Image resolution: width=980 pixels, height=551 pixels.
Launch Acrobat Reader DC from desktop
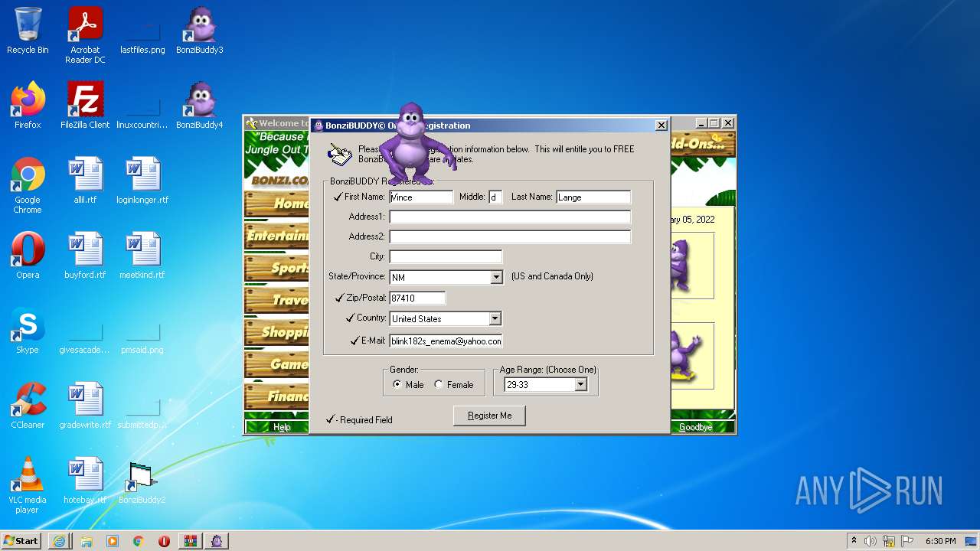pyautogui.click(x=85, y=35)
